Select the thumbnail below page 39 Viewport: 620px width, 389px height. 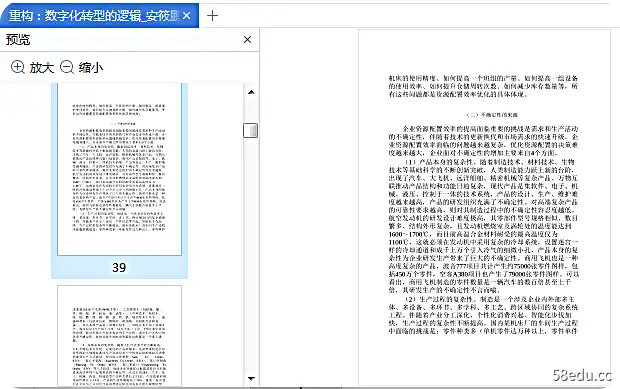pos(119,336)
